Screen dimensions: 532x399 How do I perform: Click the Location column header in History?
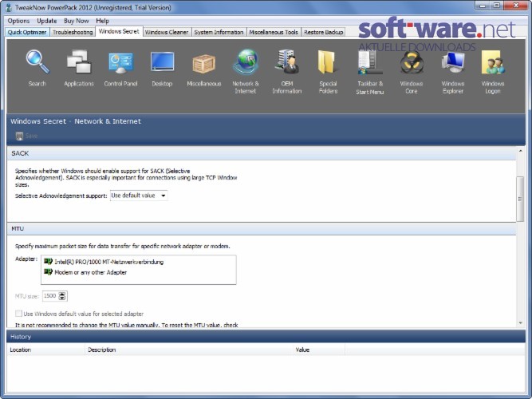pyautogui.click(x=45, y=350)
